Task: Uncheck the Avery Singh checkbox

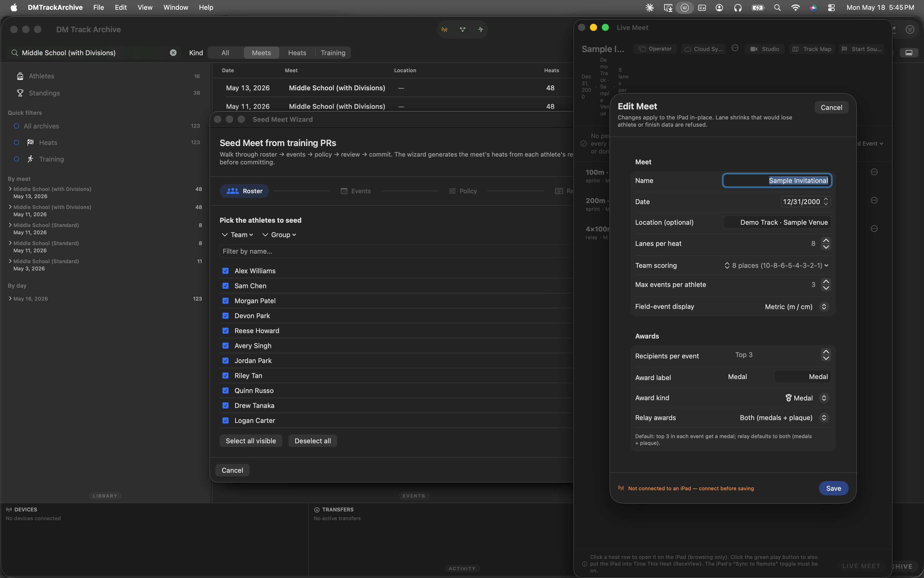Action: pyautogui.click(x=225, y=345)
